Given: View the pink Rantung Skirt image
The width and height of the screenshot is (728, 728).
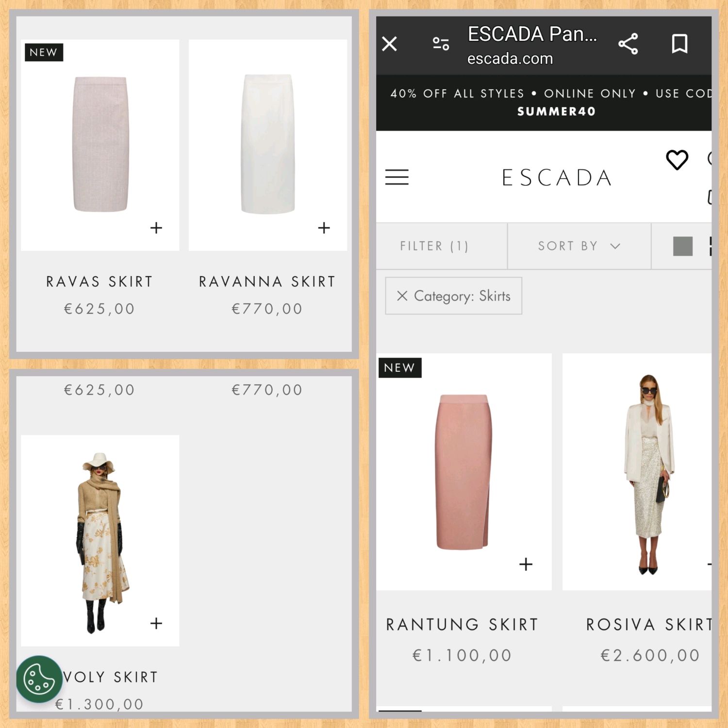Looking at the screenshot, I should click(463, 472).
